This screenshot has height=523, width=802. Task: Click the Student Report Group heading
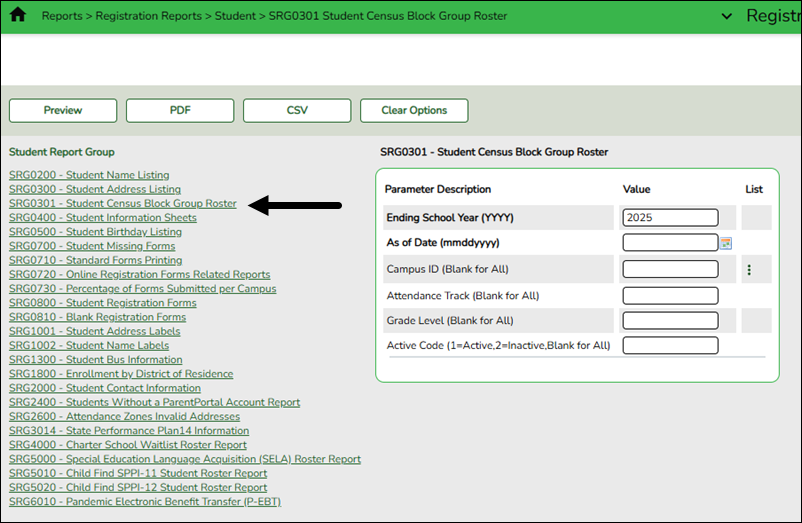point(62,152)
